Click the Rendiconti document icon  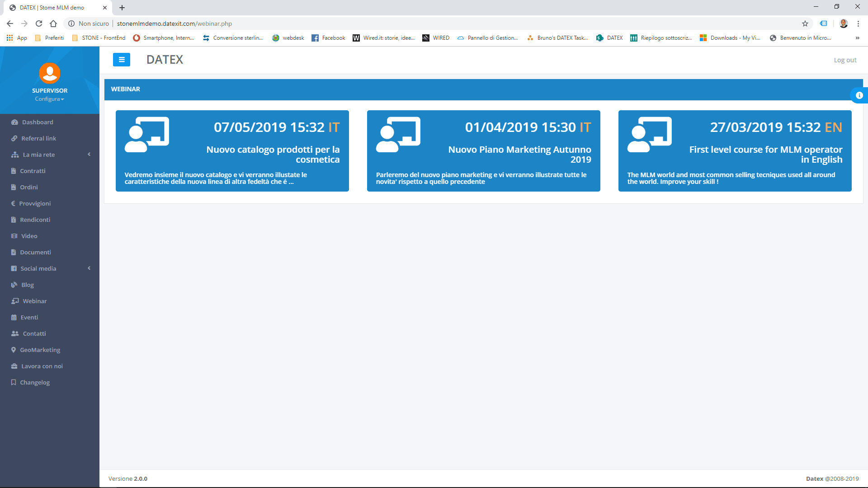click(x=14, y=220)
